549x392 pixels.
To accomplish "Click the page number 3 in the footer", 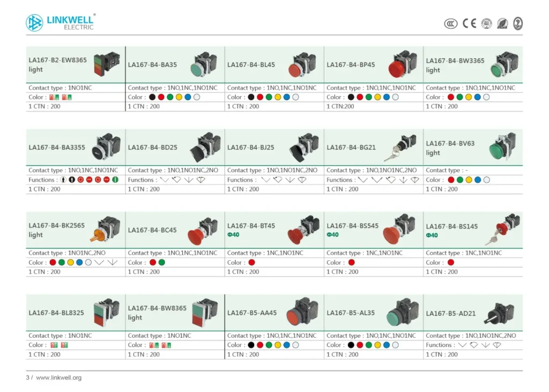I will [28, 378].
